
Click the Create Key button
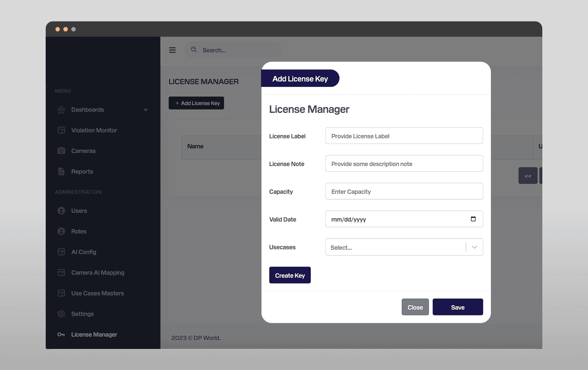(x=290, y=275)
